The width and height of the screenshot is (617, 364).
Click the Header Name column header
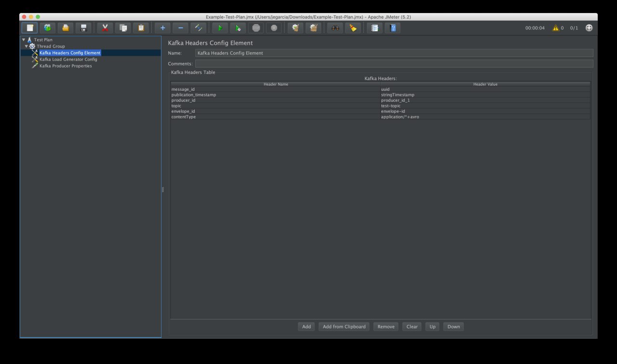pos(276,84)
